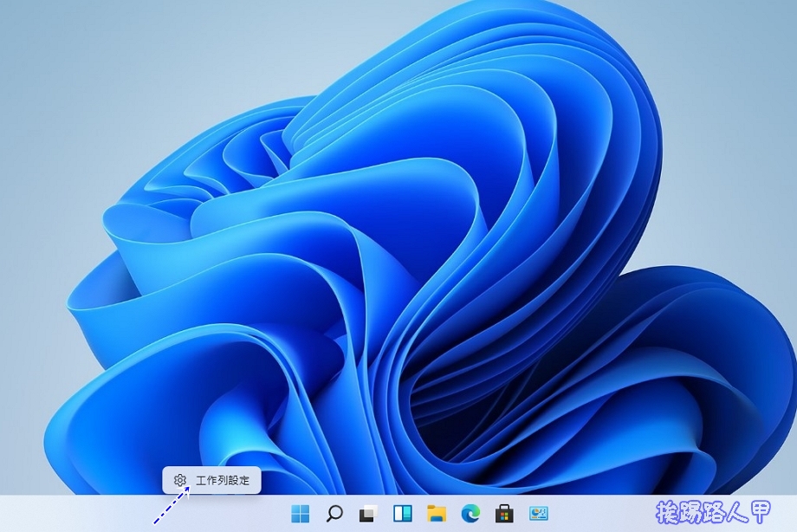Launch File Explorer from the taskbar
The width and height of the screenshot is (797, 532).
tap(437, 514)
